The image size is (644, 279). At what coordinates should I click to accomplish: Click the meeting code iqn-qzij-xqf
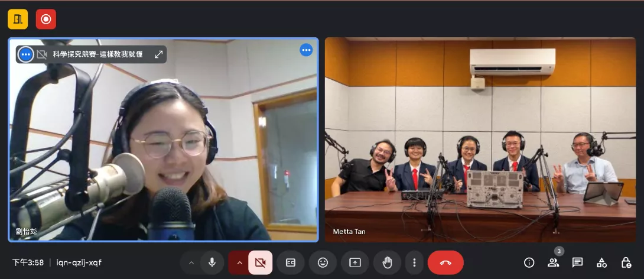pyautogui.click(x=79, y=262)
